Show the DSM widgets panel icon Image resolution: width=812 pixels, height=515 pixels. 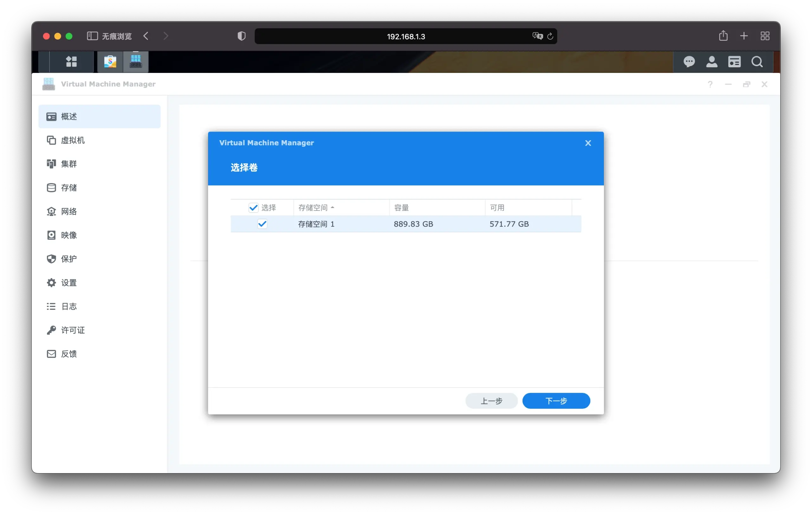tap(734, 62)
